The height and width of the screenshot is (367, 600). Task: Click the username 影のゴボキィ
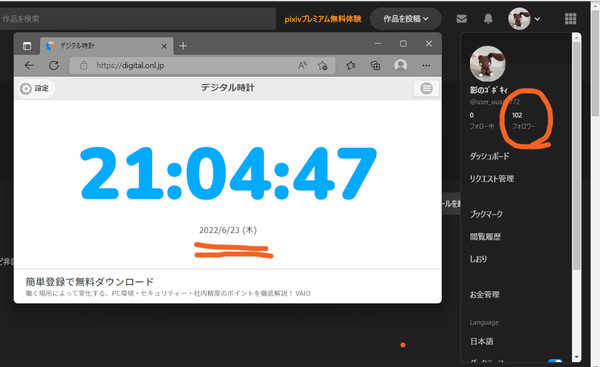pos(489,90)
